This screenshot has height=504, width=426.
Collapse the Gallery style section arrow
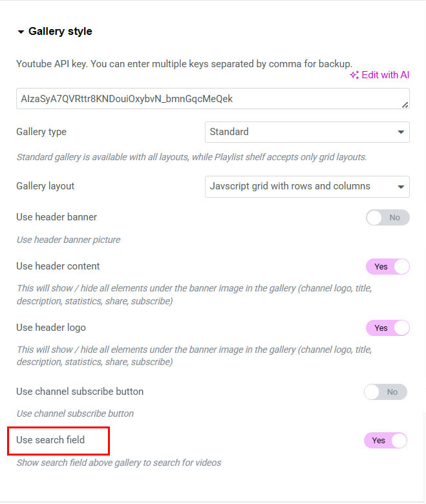(x=21, y=32)
